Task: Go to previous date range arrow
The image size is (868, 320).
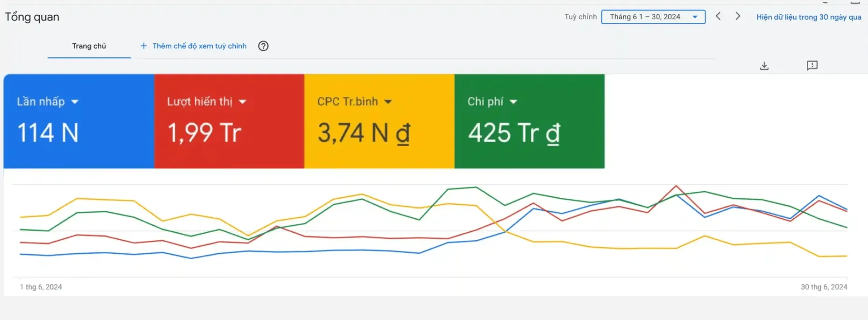Action: click(718, 16)
